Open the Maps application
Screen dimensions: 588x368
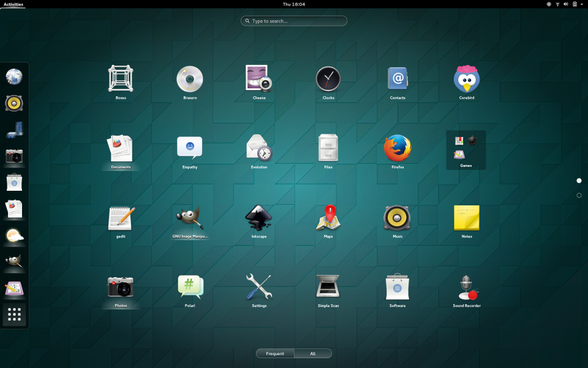(328, 218)
